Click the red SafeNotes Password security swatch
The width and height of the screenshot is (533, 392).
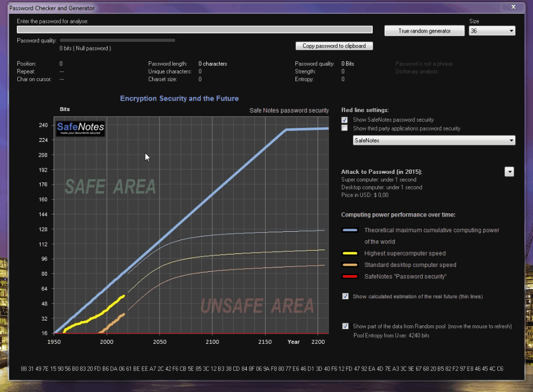click(350, 277)
